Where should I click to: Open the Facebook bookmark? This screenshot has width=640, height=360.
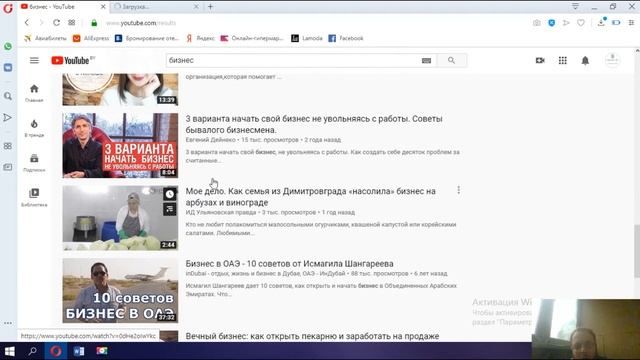(x=346, y=38)
